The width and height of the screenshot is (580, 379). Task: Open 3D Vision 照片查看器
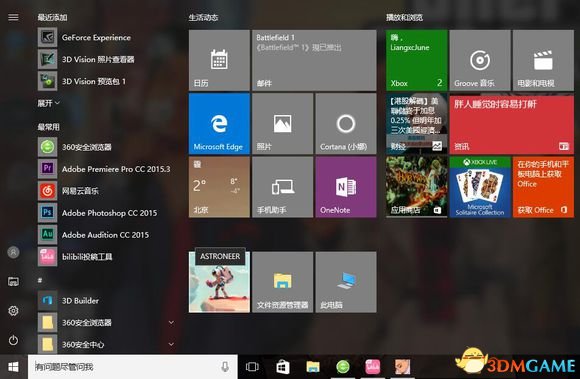(x=86, y=59)
